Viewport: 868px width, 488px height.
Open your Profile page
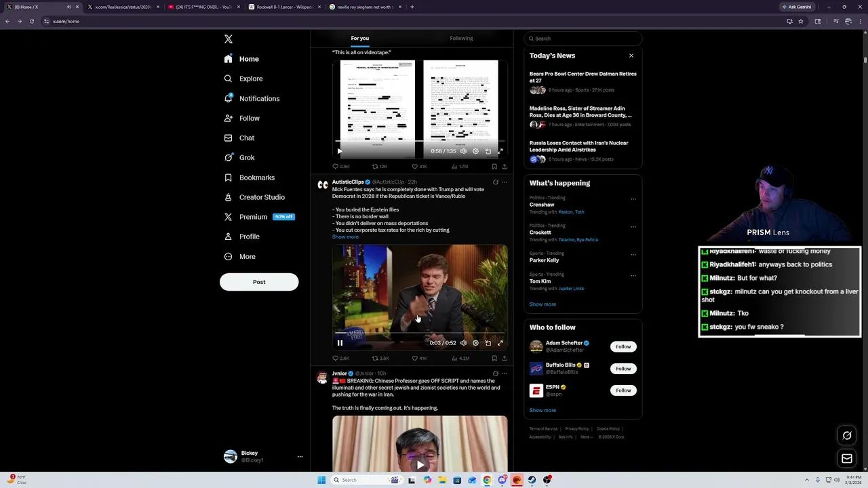[241, 237]
